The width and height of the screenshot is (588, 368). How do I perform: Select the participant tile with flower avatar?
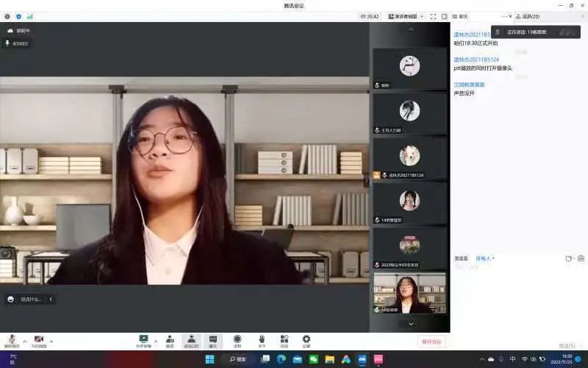pyautogui.click(x=409, y=248)
